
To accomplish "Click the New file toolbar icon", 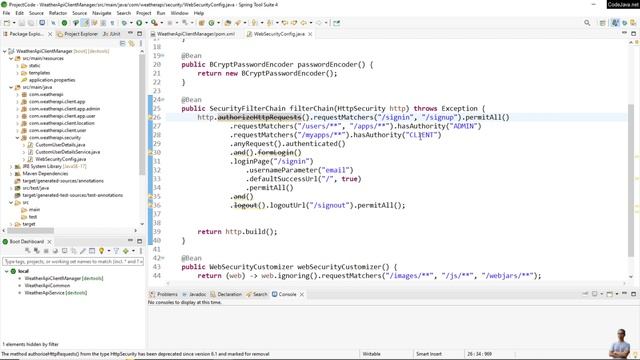I will pyautogui.click(x=7, y=23).
